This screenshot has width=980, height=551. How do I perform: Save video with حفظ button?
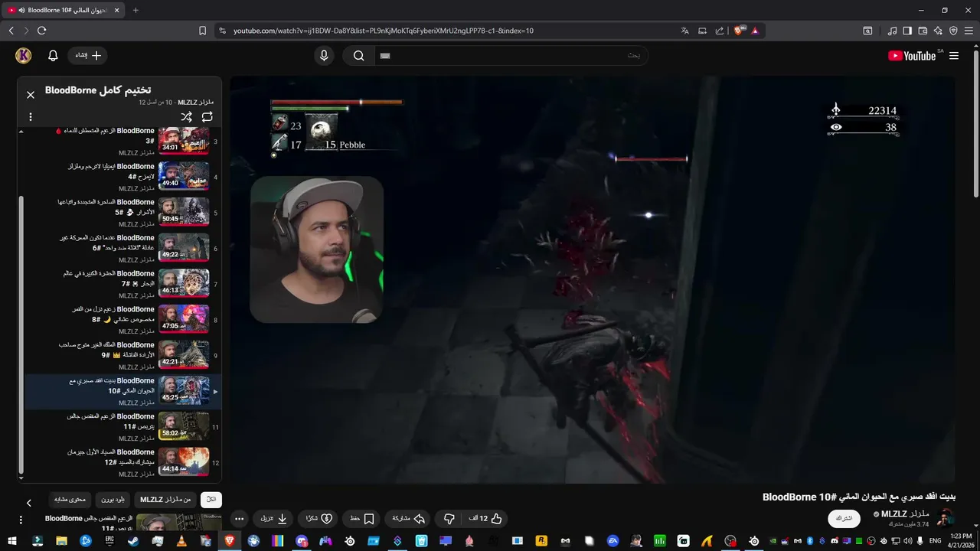(x=361, y=518)
